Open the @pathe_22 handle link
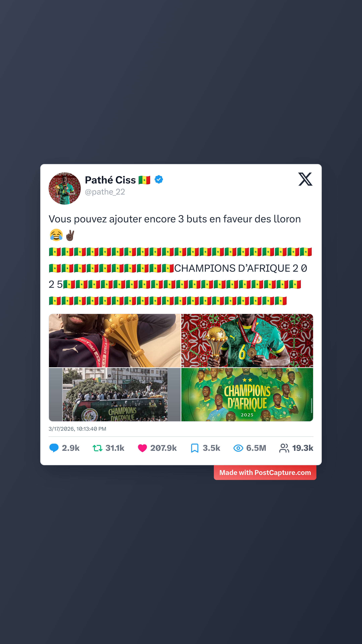Viewport: 362px width, 644px height. tap(105, 192)
